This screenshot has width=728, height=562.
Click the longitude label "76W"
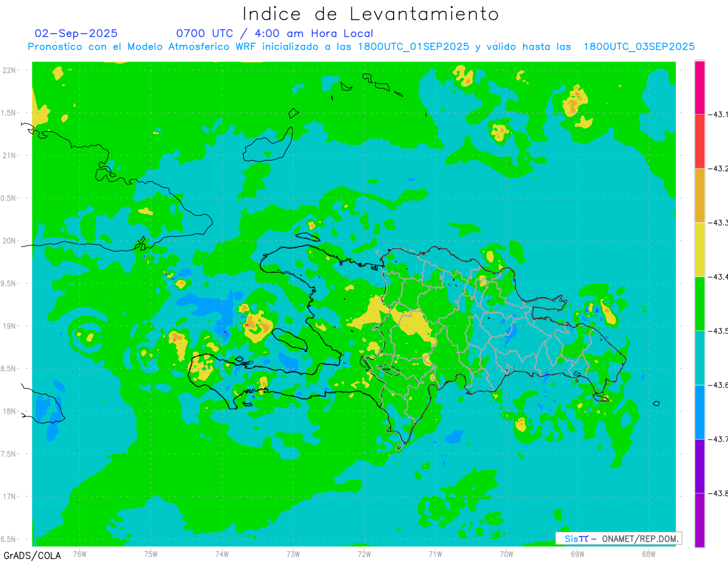tap(79, 554)
